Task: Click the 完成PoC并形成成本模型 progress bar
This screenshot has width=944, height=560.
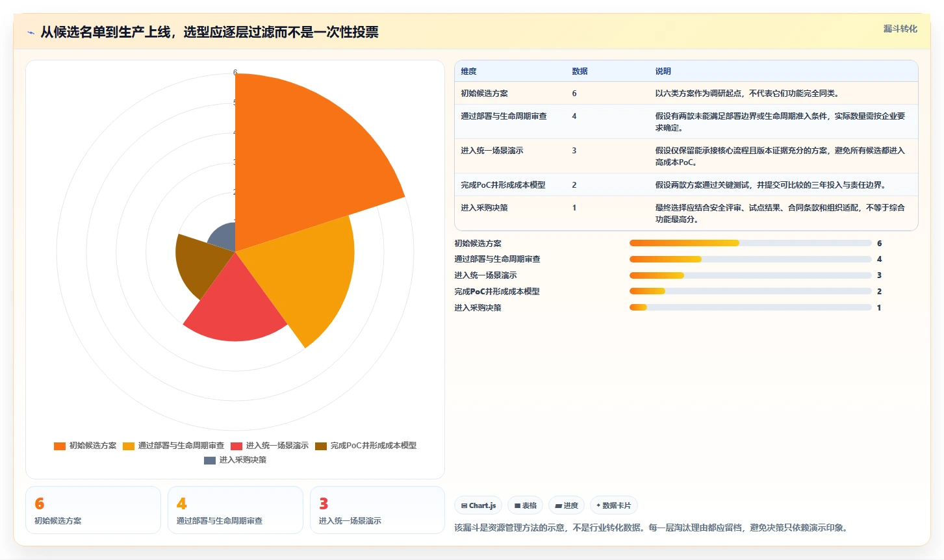Action: pyautogui.click(x=750, y=291)
